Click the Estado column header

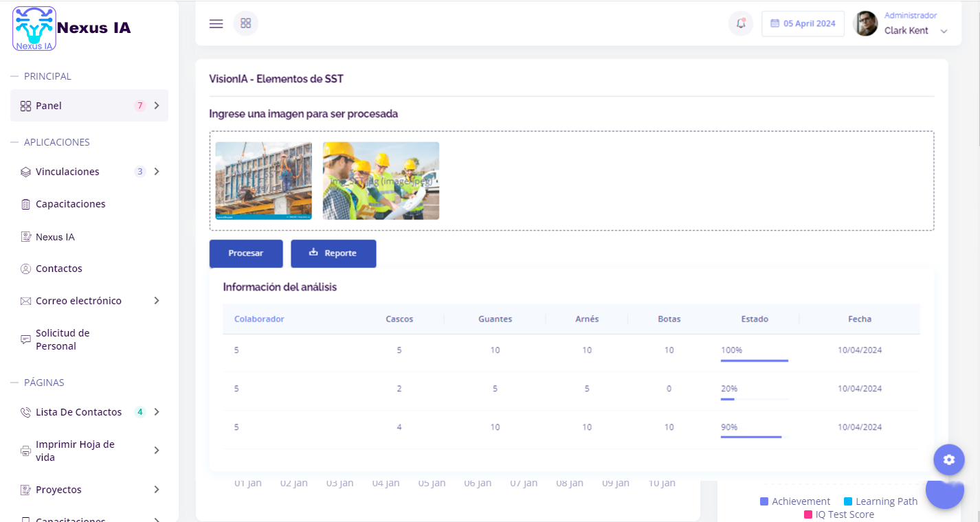[755, 319]
